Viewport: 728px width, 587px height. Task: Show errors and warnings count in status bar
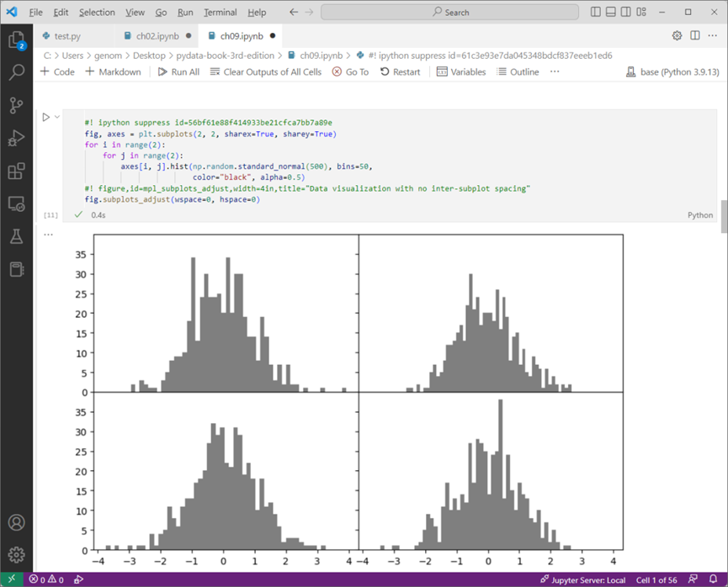click(46, 579)
